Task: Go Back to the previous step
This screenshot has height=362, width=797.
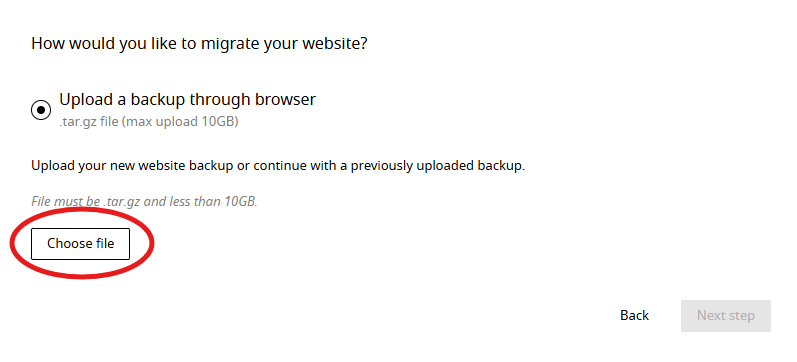Action: click(634, 315)
